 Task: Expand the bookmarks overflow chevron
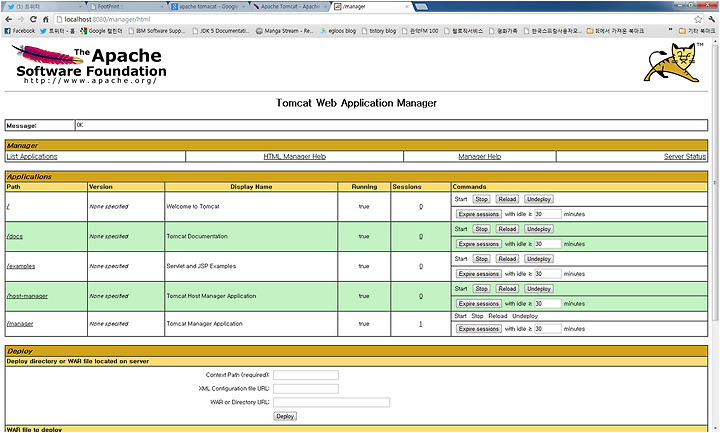[x=670, y=30]
